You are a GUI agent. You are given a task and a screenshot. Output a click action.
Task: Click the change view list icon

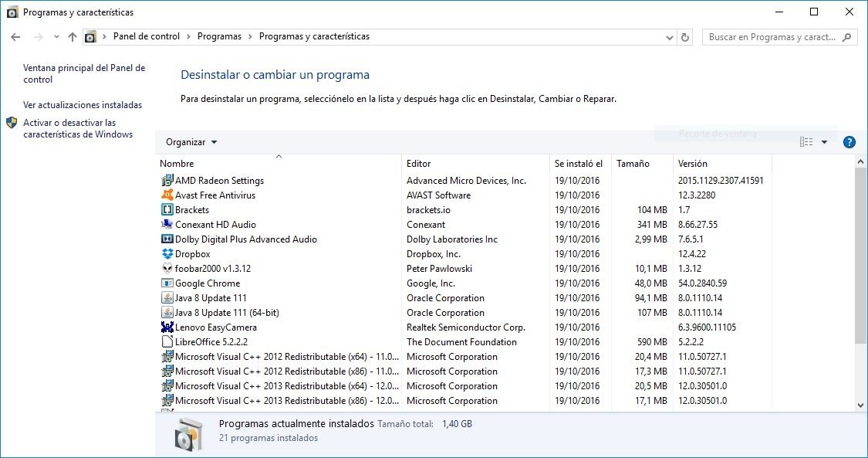coord(806,142)
